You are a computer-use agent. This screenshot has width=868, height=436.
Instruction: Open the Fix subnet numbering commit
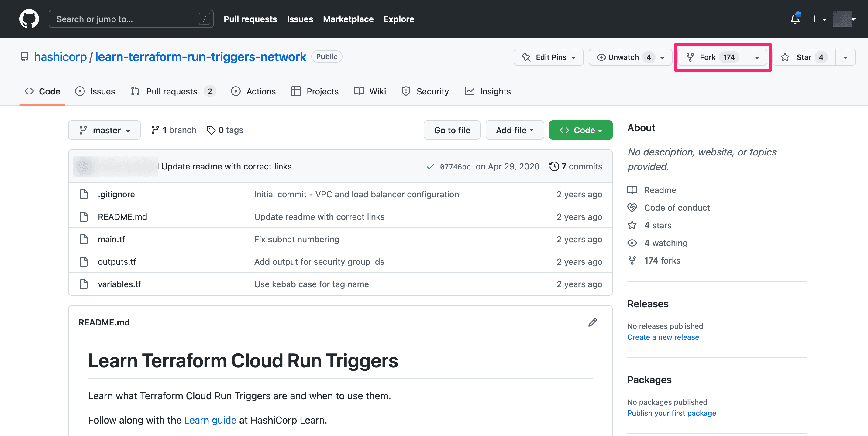(297, 239)
